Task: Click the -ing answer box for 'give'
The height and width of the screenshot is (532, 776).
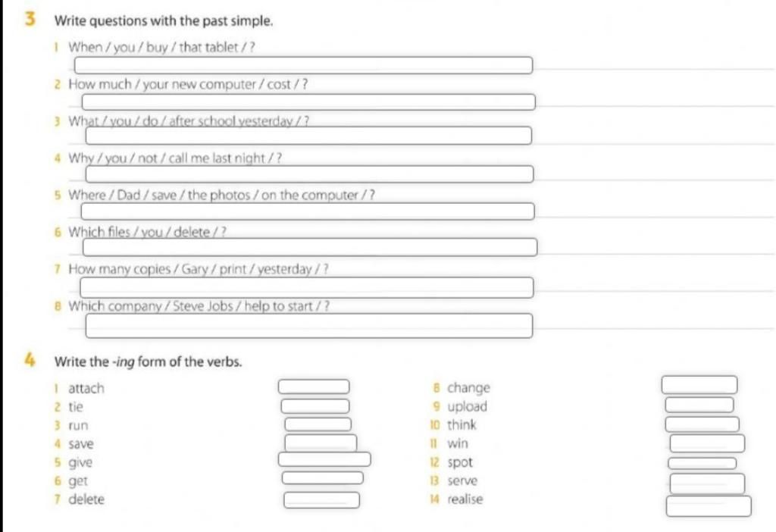Action: coord(324,459)
